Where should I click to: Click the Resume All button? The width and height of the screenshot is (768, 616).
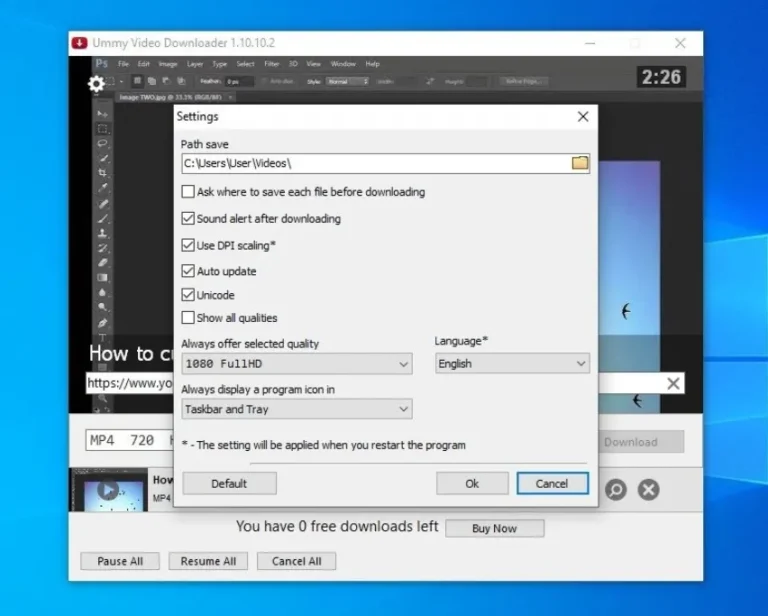click(208, 561)
